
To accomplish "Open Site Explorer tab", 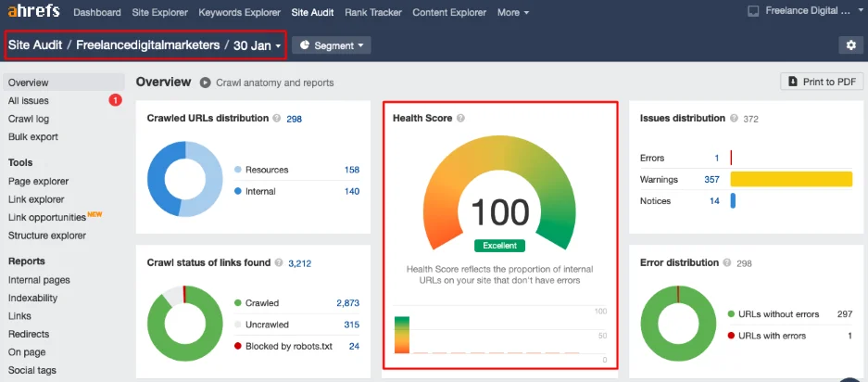I will [159, 12].
